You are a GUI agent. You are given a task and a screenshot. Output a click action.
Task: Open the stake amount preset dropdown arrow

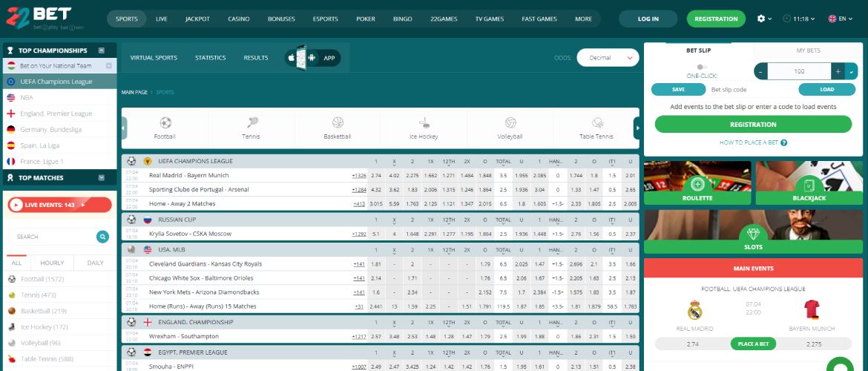click(x=852, y=71)
